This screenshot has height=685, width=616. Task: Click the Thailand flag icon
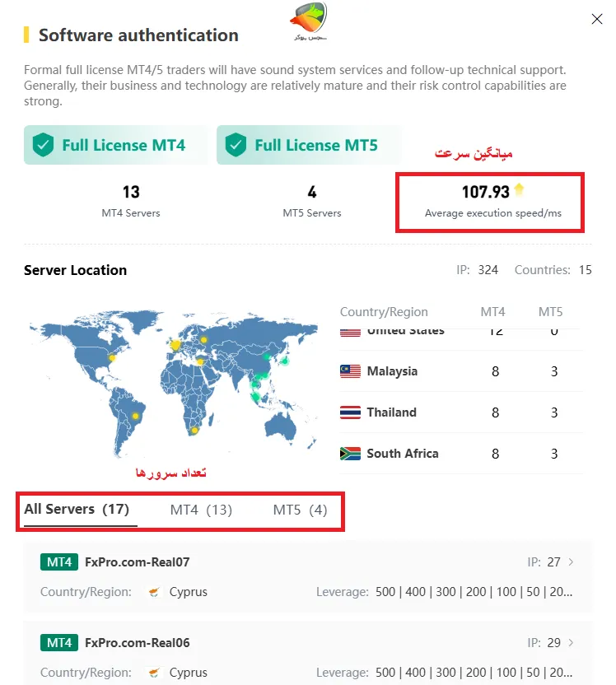(x=351, y=412)
